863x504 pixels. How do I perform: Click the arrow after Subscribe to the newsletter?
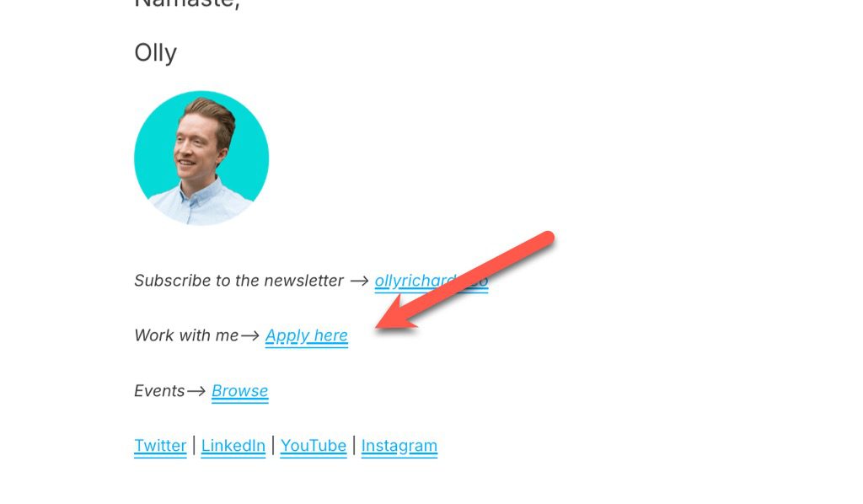coord(359,281)
